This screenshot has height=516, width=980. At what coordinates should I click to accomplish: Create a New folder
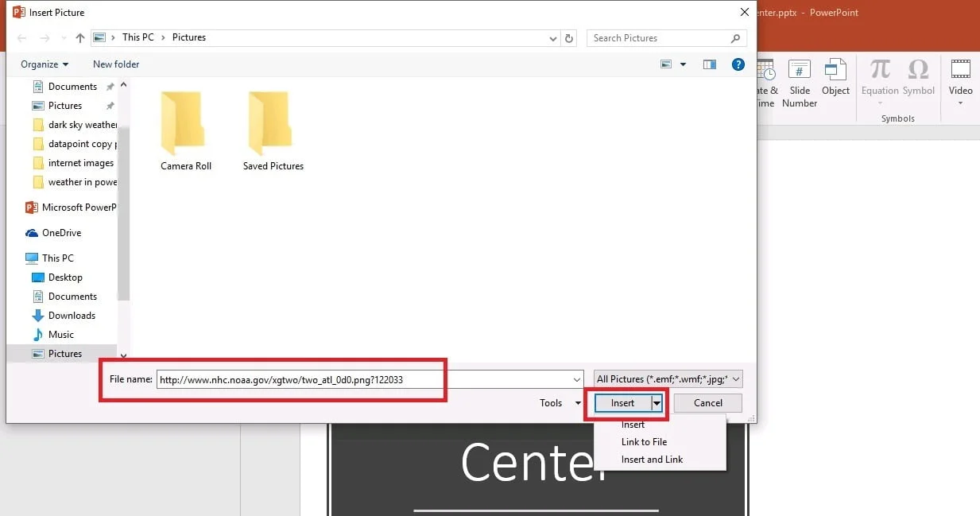(115, 64)
